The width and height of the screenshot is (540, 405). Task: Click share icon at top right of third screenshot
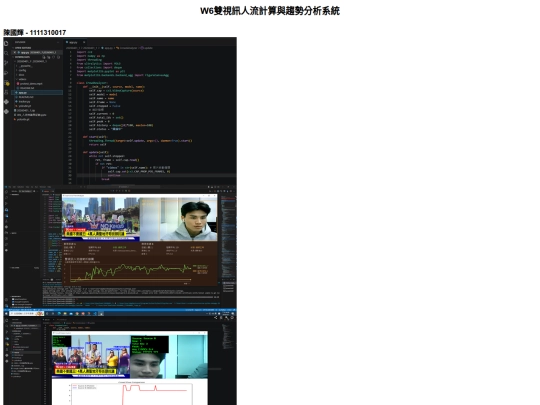(216, 318)
